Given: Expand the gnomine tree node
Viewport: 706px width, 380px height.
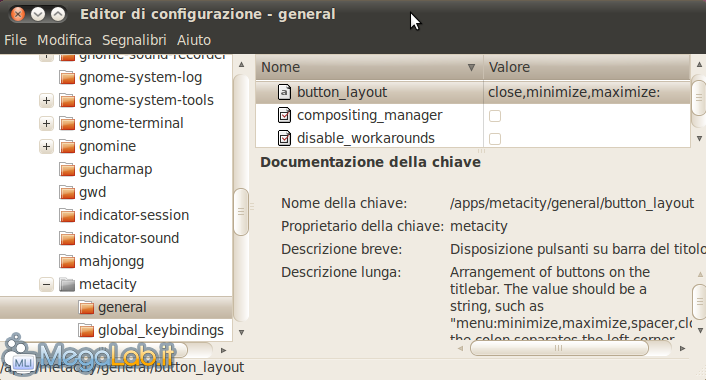Looking at the screenshot, I should pos(46,146).
